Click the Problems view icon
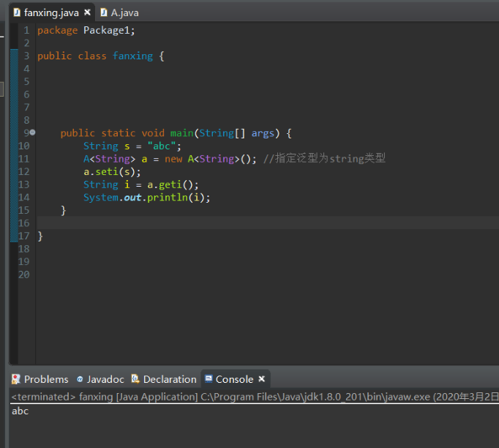 point(16,379)
